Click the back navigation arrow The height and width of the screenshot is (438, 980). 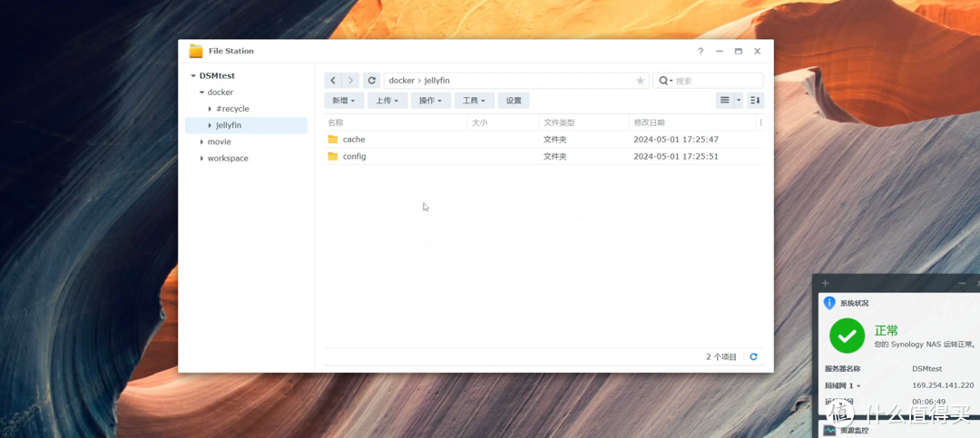coord(333,81)
